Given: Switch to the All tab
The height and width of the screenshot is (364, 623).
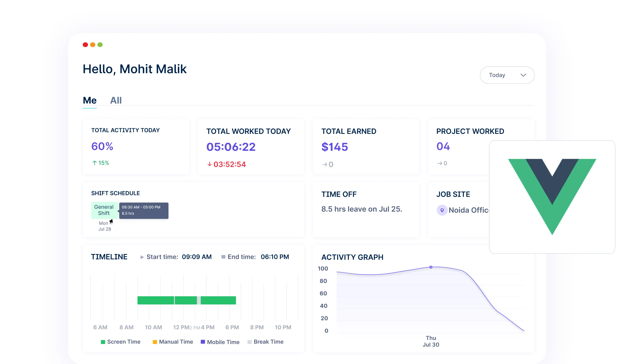Looking at the screenshot, I should 116,100.
